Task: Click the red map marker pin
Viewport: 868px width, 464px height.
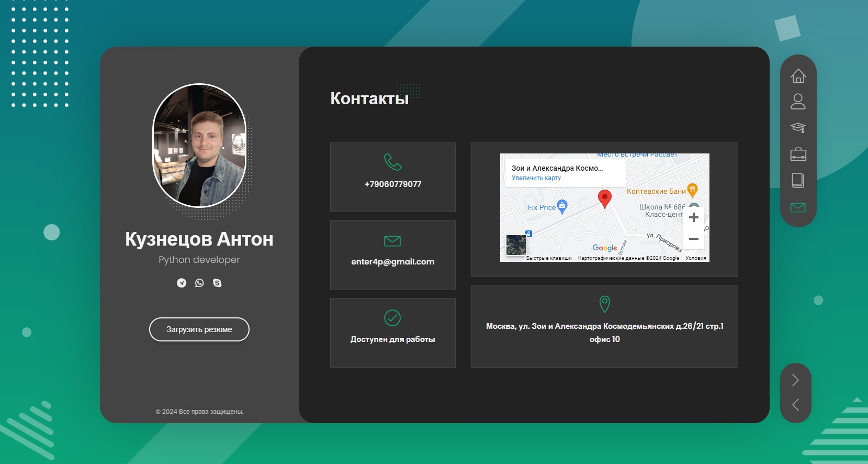Action: [605, 199]
